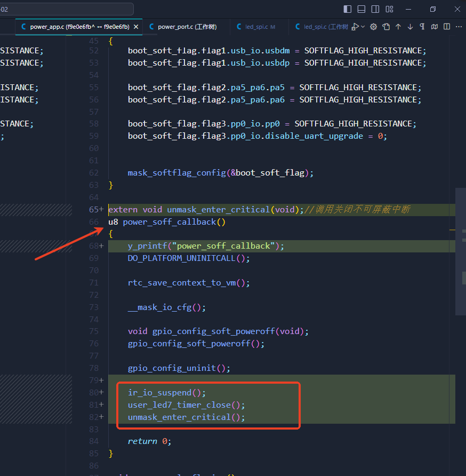Click the mask_softflag_config(&boot_soft_flag) line

[x=221, y=173]
